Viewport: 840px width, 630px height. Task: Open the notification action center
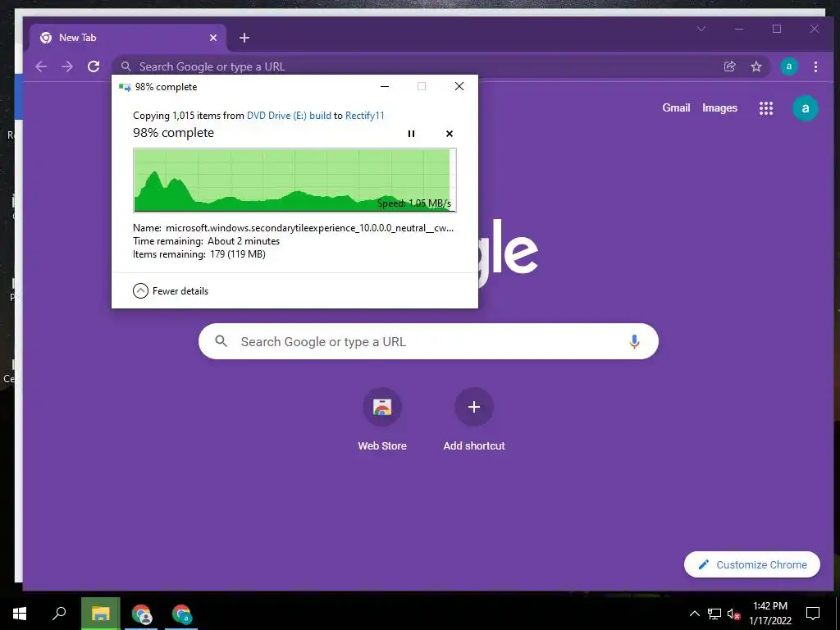(x=813, y=614)
